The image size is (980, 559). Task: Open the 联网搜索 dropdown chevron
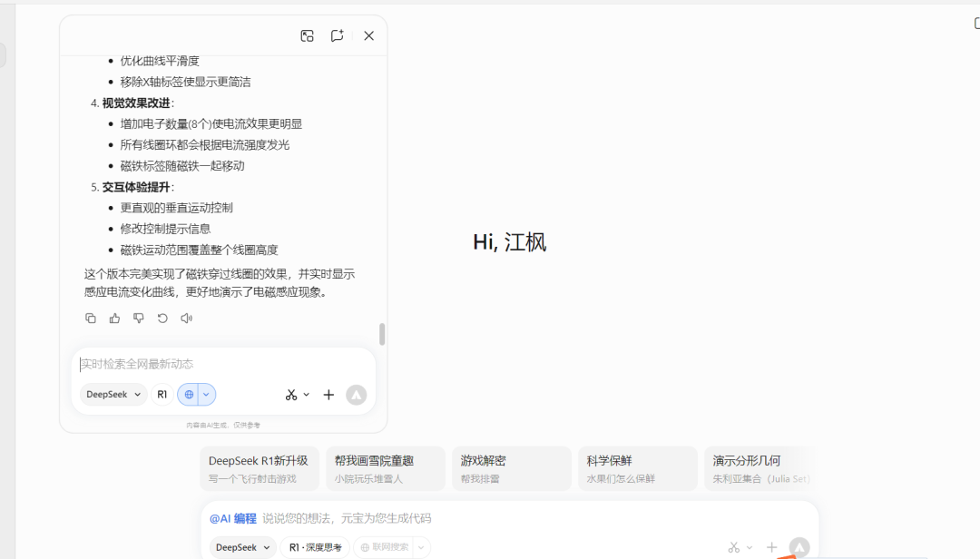coord(421,546)
